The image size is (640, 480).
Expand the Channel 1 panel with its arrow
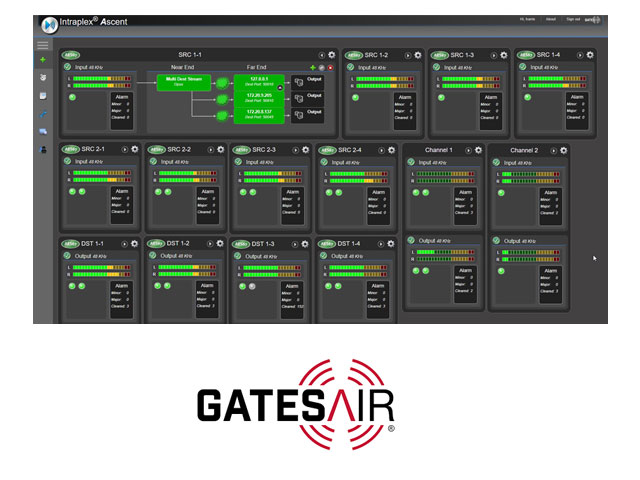click(469, 151)
